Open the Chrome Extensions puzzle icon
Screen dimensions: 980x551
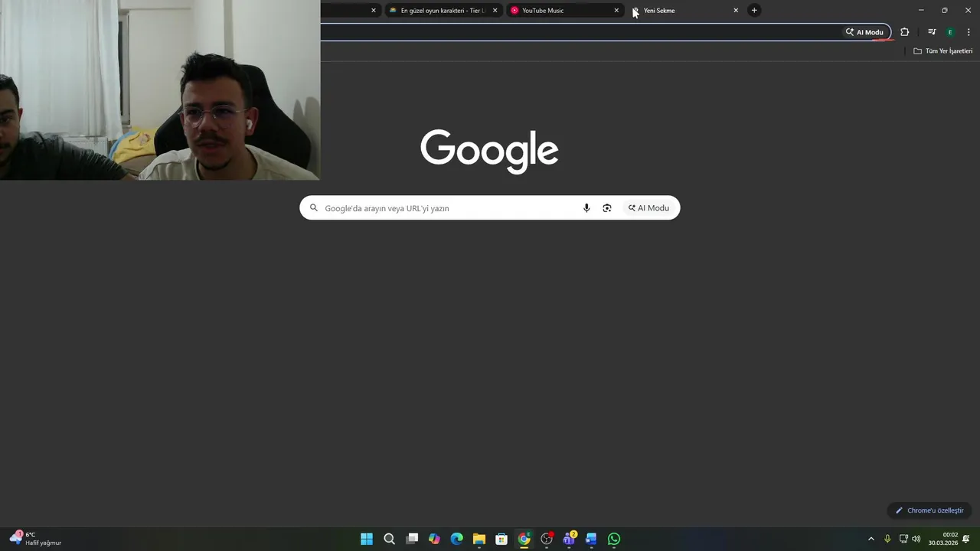tap(904, 32)
